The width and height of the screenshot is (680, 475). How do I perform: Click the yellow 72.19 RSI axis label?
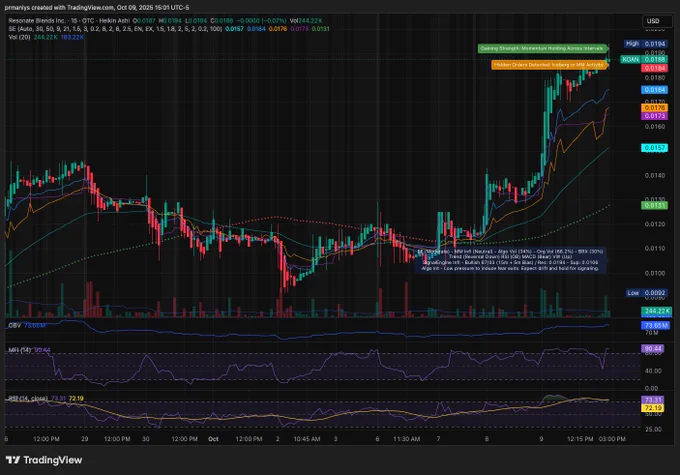pos(653,408)
